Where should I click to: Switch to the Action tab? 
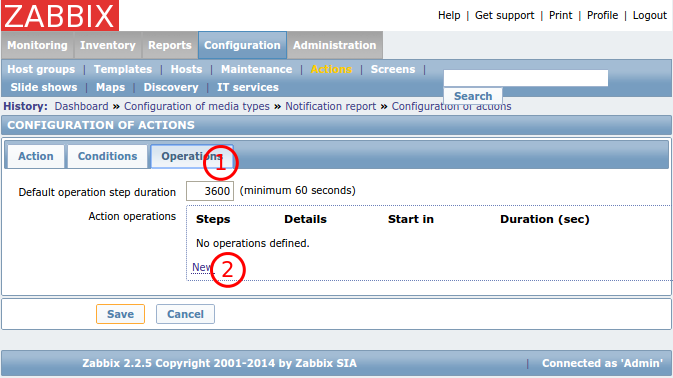[x=36, y=156]
